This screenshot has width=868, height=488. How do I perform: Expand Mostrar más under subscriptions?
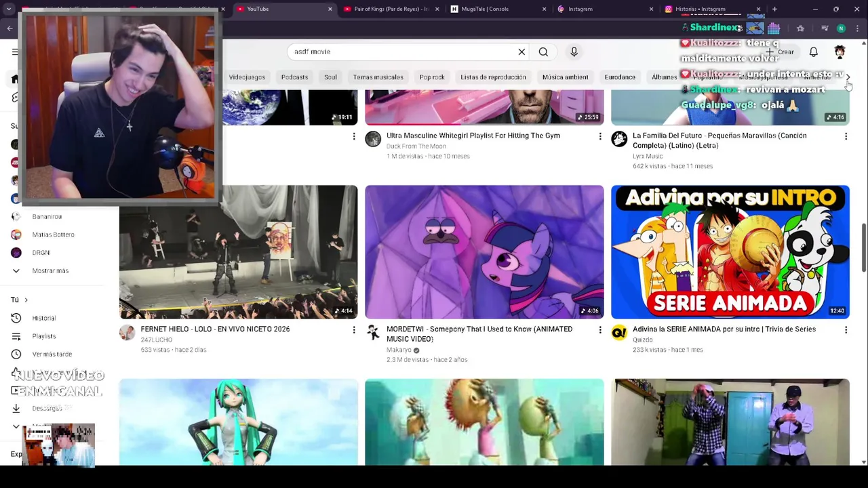pos(50,270)
